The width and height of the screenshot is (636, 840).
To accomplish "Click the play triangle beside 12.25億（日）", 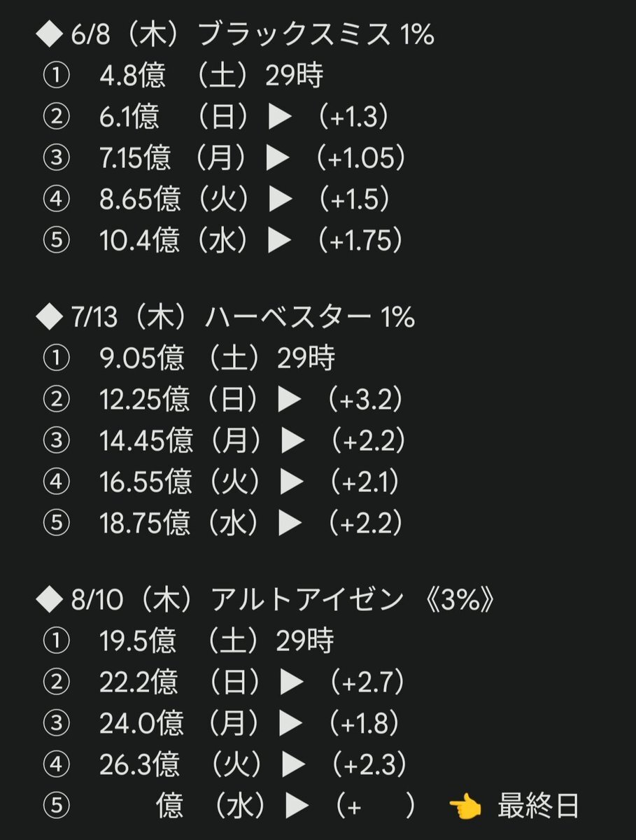I will [290, 400].
